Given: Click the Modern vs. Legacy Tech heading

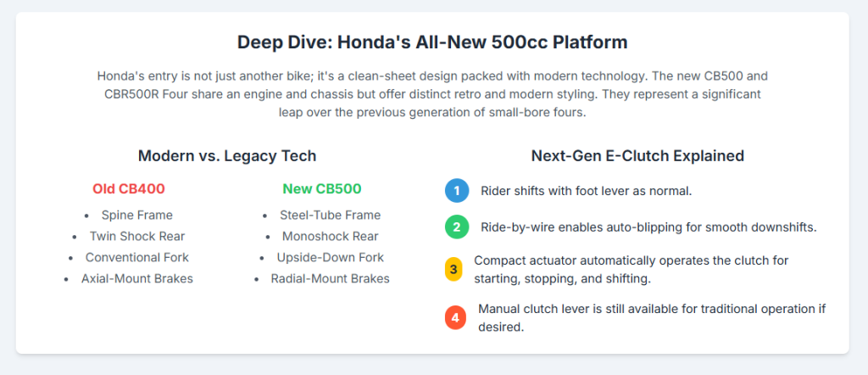Looking at the screenshot, I should tap(226, 155).
